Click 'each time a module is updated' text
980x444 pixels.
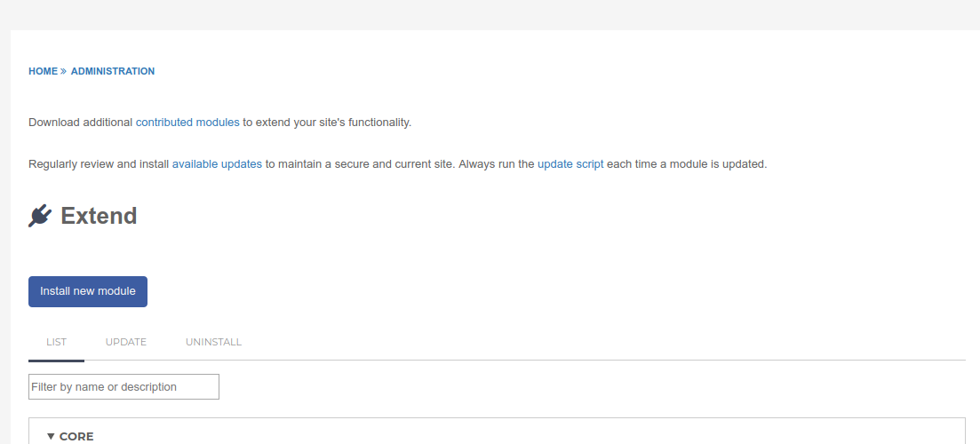tap(686, 164)
